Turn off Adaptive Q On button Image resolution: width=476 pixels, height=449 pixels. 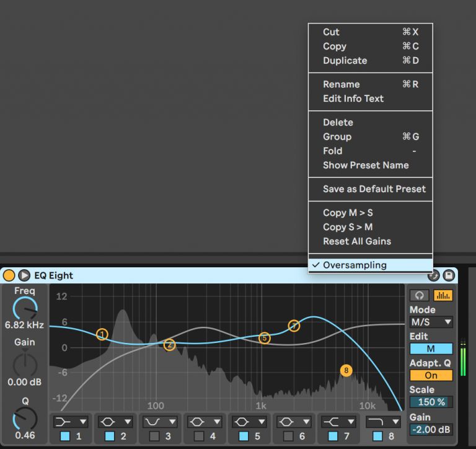[x=431, y=375]
